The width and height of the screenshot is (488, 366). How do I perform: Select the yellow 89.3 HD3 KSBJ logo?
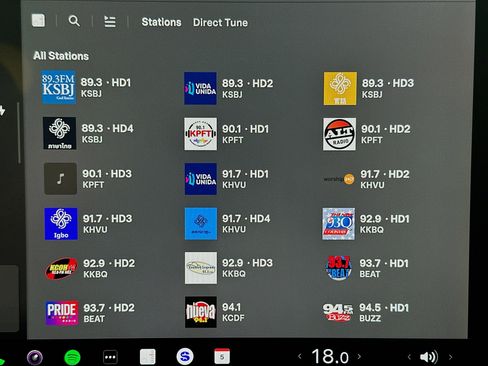point(340,89)
